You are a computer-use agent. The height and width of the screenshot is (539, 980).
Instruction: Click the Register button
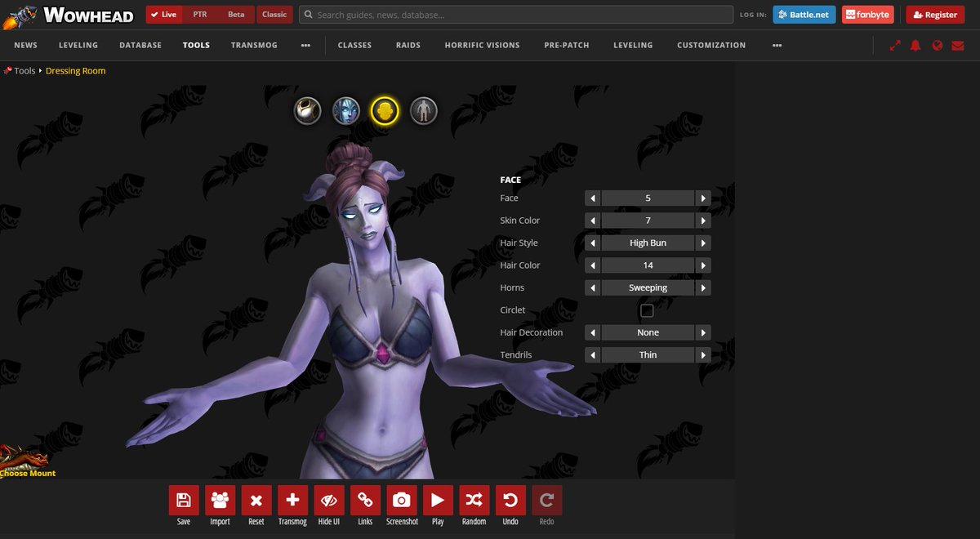(x=935, y=15)
